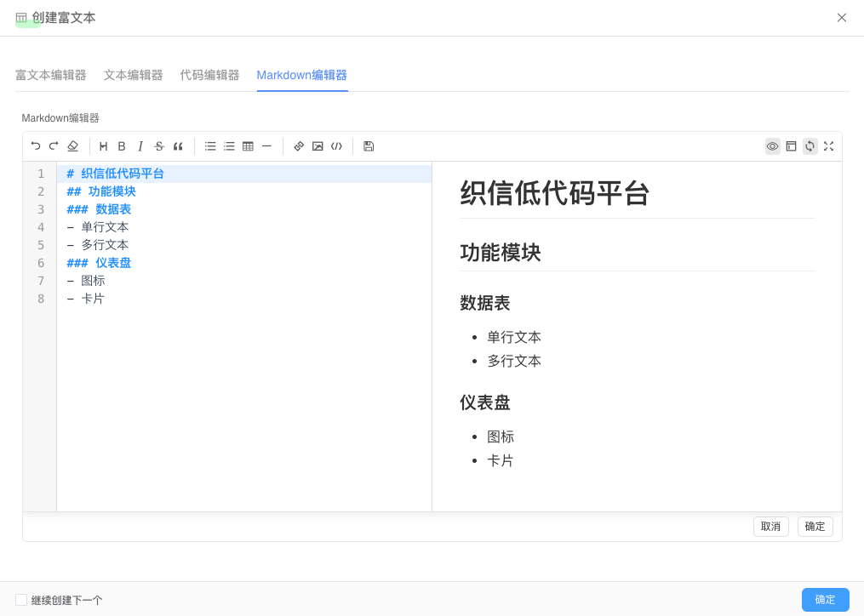The image size is (864, 616).
Task: Click the 取消 button
Action: 770,526
